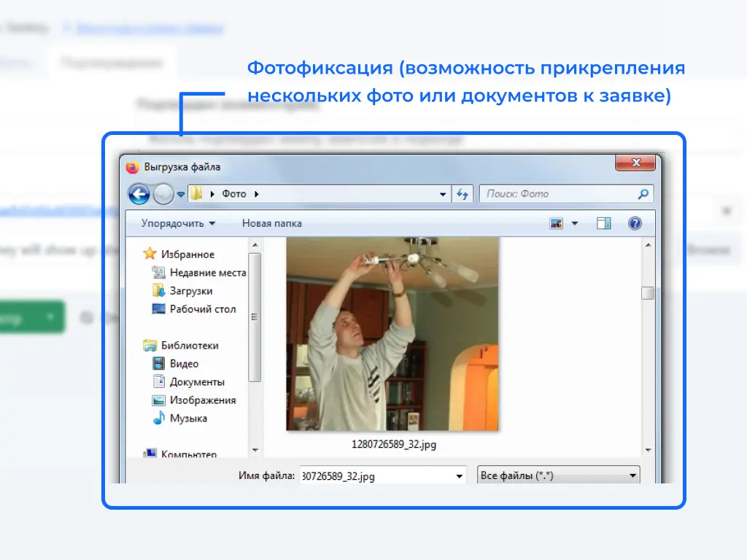
Task: Open the Видео library
Action: coord(184,364)
